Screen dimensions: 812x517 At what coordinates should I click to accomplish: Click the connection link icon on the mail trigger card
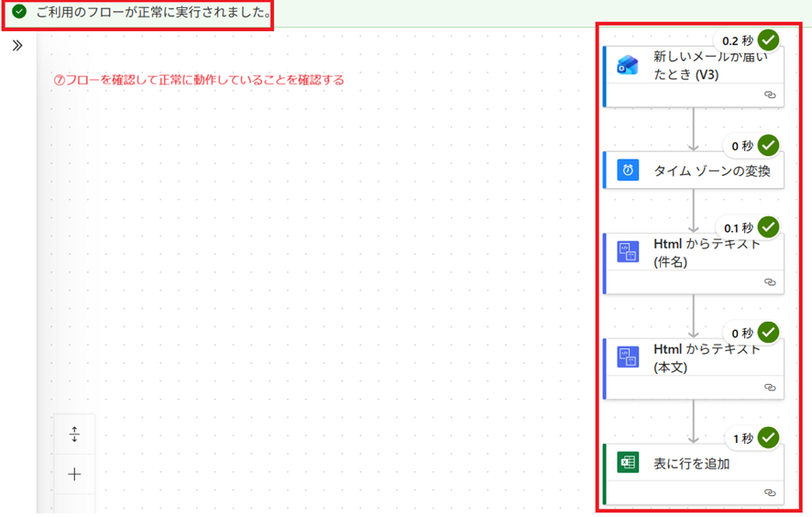point(770,94)
